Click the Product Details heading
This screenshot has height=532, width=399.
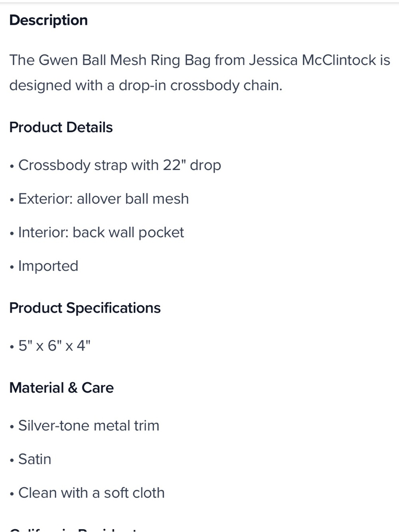coord(61,127)
